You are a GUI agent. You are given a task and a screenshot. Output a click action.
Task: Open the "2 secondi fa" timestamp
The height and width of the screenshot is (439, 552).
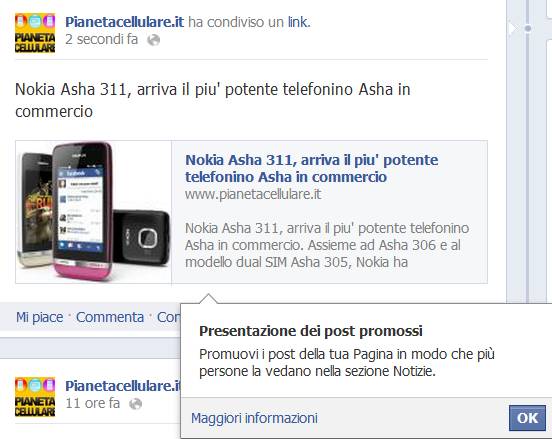pos(101,39)
